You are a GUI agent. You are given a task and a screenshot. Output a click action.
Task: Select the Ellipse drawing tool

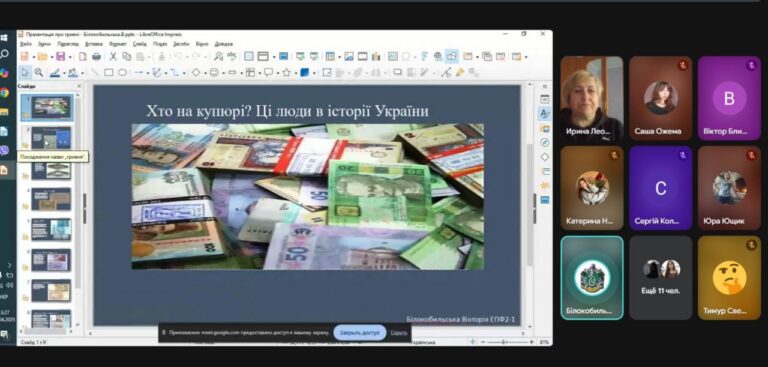[122, 73]
